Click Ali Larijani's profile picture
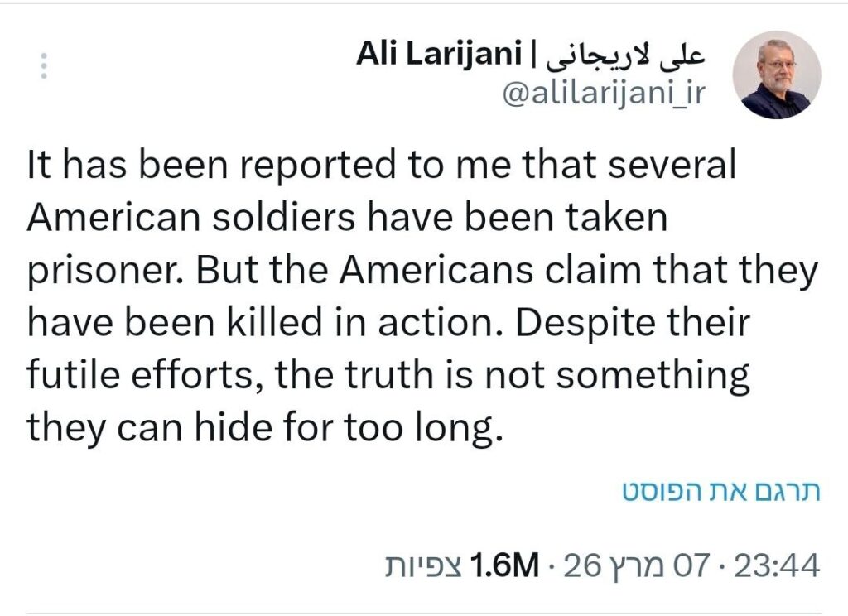848x616 pixels. tap(776, 75)
